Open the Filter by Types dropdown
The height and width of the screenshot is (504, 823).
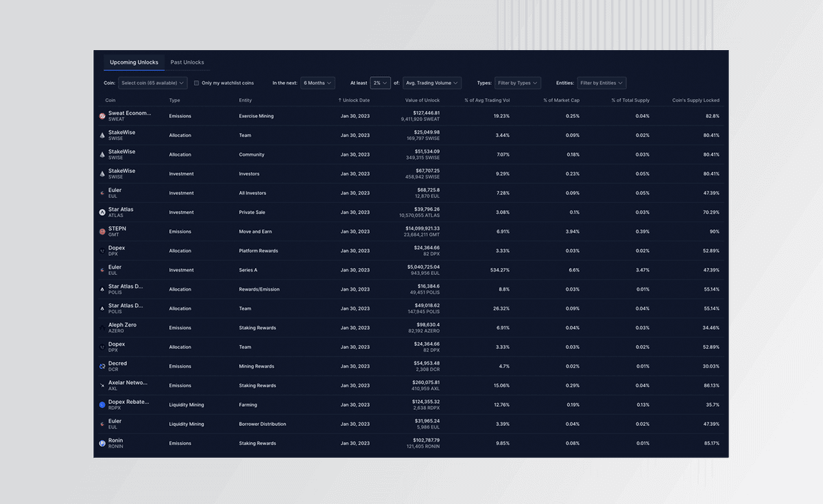(x=518, y=82)
